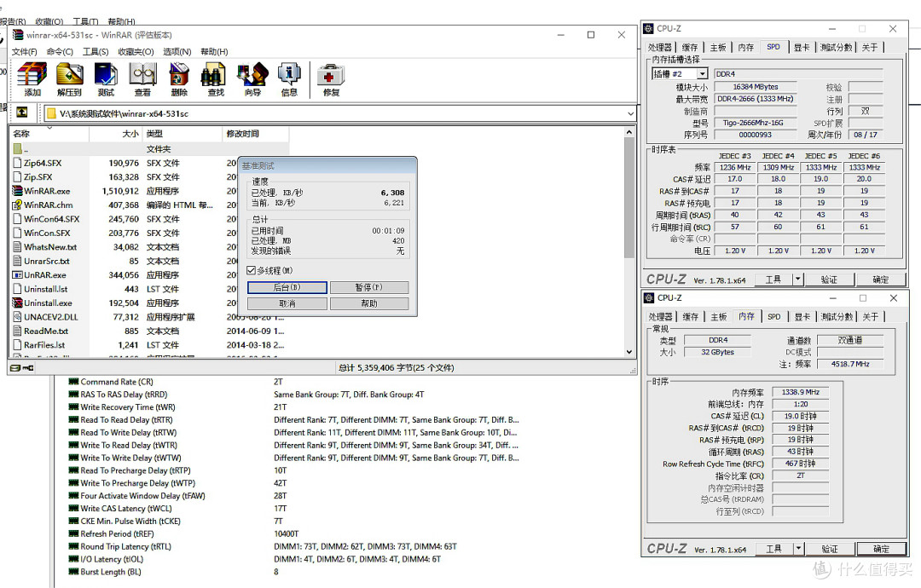Select the Write Recovery Time (tWR) row
This screenshot has width=921, height=588.
(293, 406)
